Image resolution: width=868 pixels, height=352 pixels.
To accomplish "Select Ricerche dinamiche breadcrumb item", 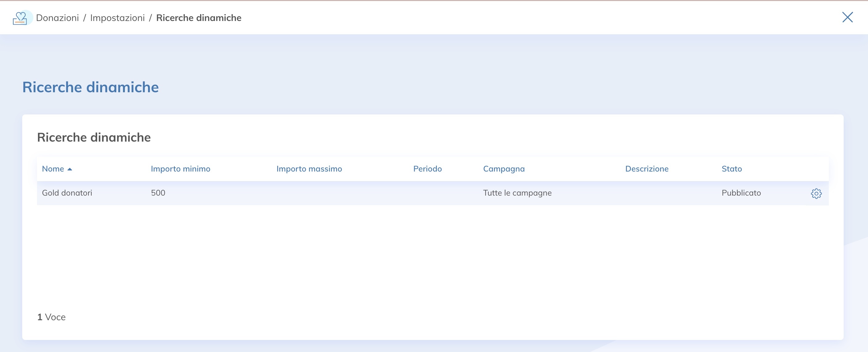I will click(x=199, y=18).
